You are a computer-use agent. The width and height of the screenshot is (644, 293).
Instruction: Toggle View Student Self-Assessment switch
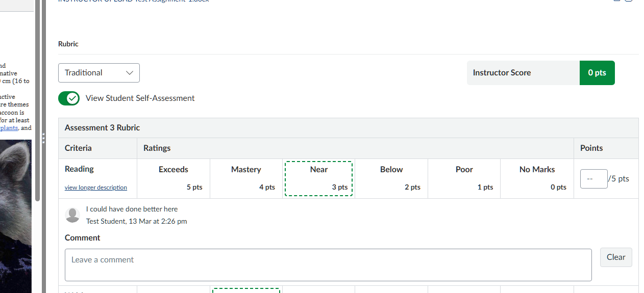[69, 98]
